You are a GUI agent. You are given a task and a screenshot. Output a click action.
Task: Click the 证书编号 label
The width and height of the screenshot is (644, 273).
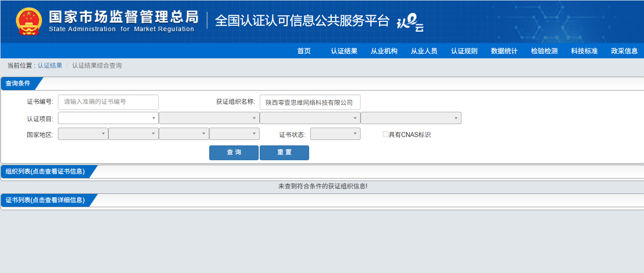[40, 102]
